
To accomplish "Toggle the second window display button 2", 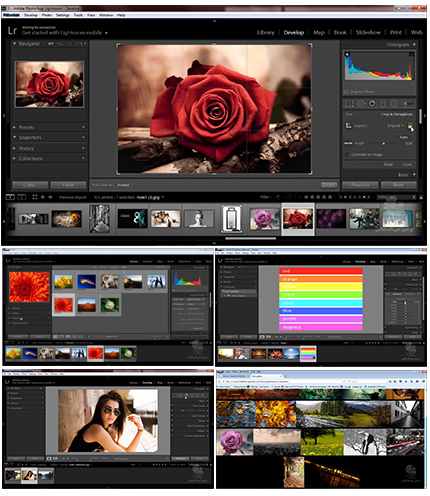I will [22, 197].
